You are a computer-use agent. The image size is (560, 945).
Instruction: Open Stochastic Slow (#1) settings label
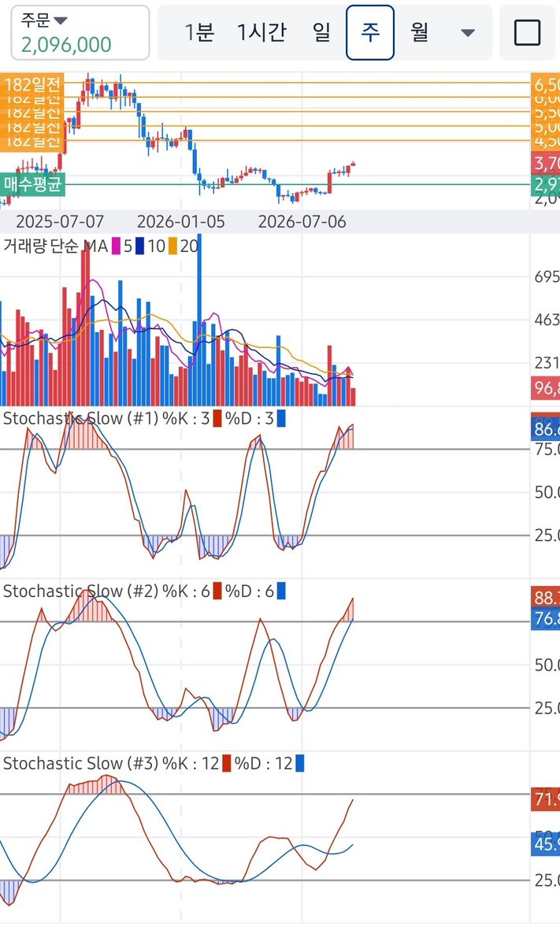coord(80,418)
